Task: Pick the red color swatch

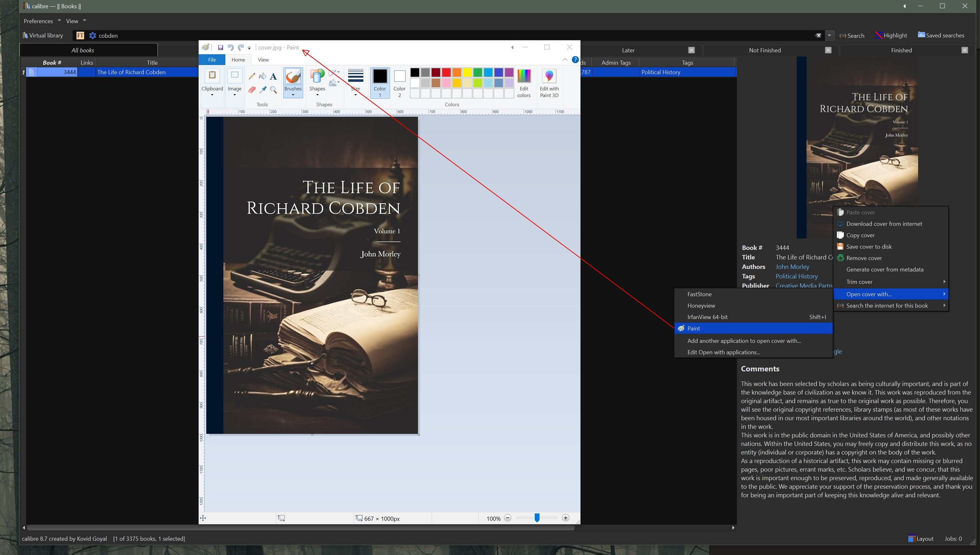Action: 446,72
